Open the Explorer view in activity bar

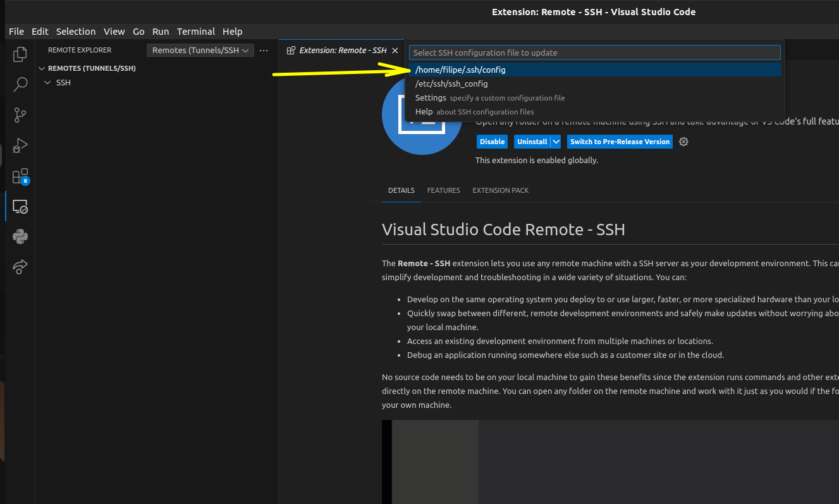coord(20,54)
